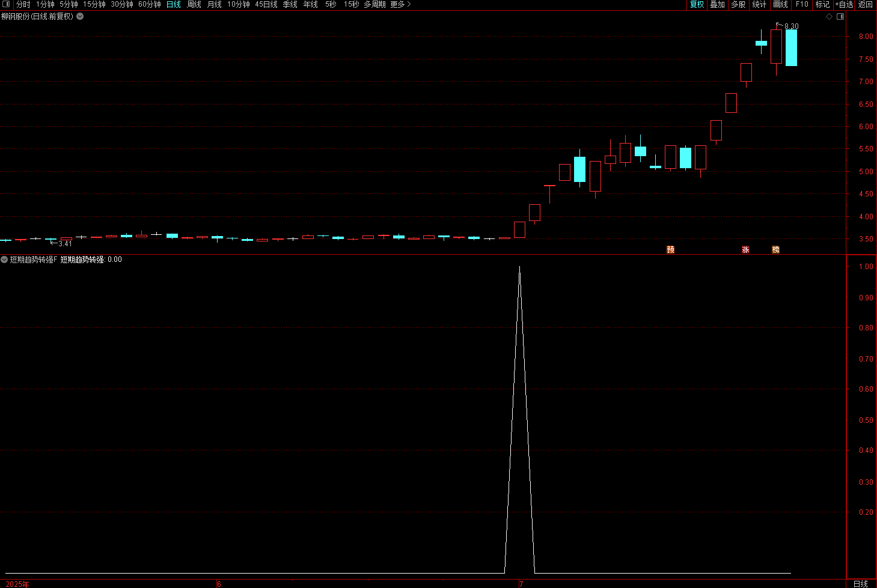Click the indicator spike peak in lower pane
The height and width of the screenshot is (588, 877).
[x=519, y=268]
